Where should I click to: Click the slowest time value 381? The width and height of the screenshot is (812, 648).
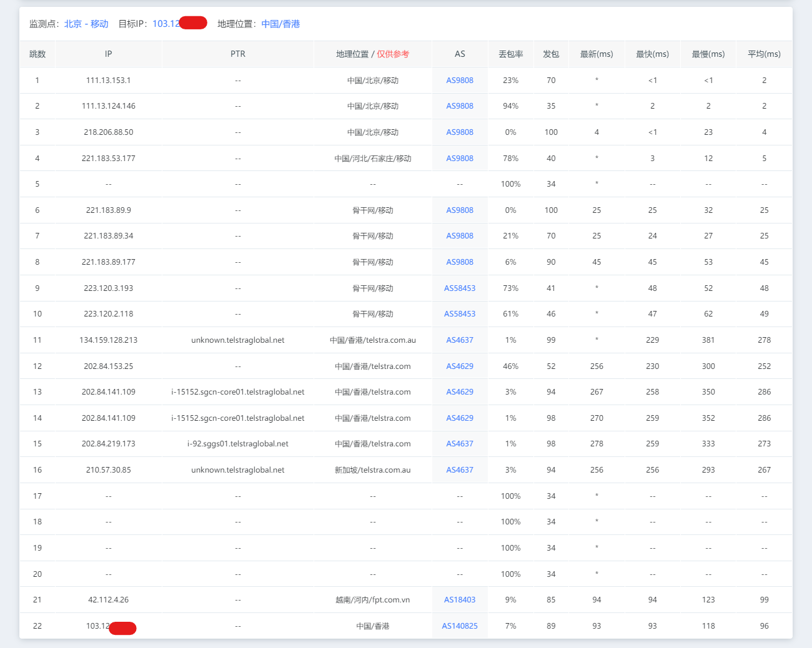708,340
